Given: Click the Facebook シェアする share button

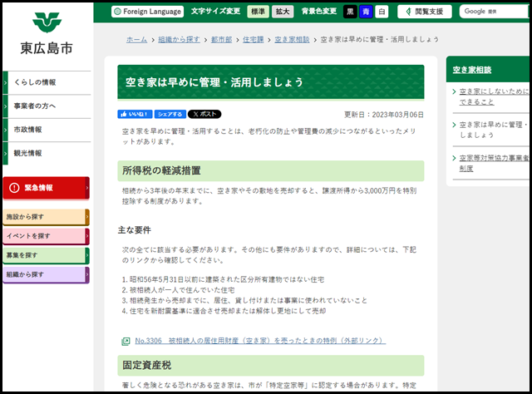Looking at the screenshot, I should point(170,115).
